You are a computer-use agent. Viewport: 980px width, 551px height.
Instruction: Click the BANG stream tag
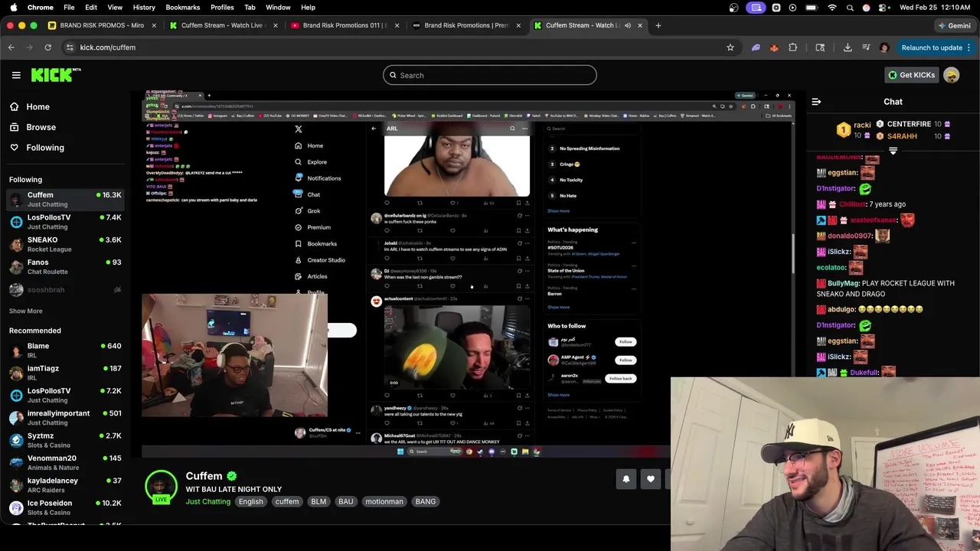(x=426, y=502)
